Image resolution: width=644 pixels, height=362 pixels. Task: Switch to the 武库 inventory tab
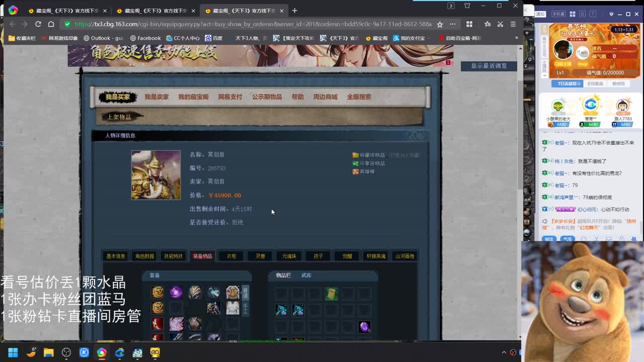click(306, 275)
